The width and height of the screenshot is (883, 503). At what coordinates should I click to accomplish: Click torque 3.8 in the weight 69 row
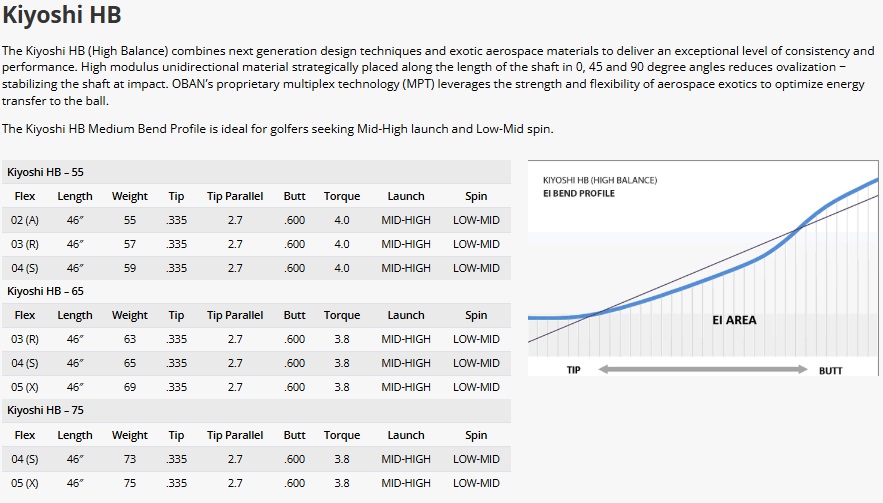coord(342,387)
